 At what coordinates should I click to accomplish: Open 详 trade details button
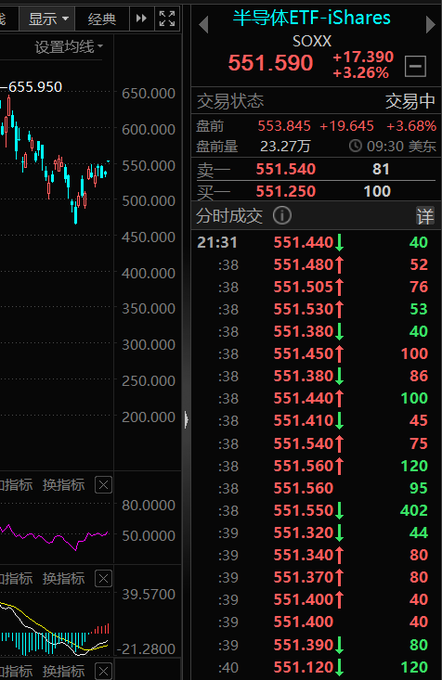coord(425,216)
